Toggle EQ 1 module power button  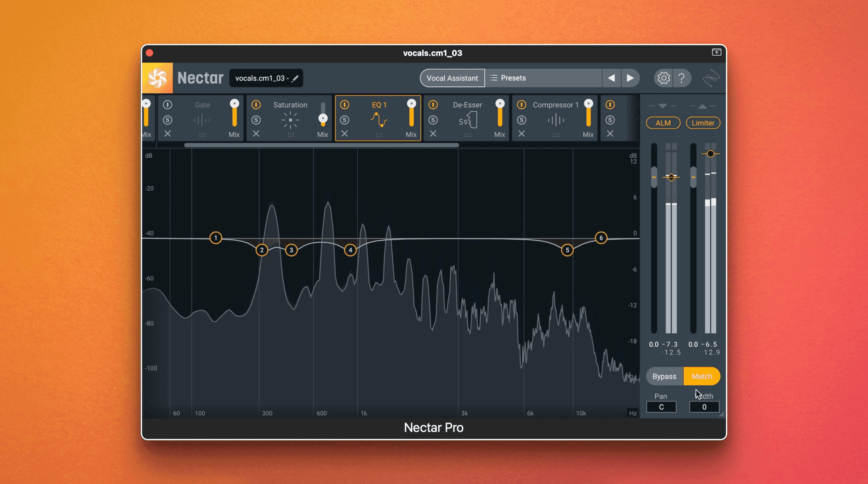click(345, 105)
